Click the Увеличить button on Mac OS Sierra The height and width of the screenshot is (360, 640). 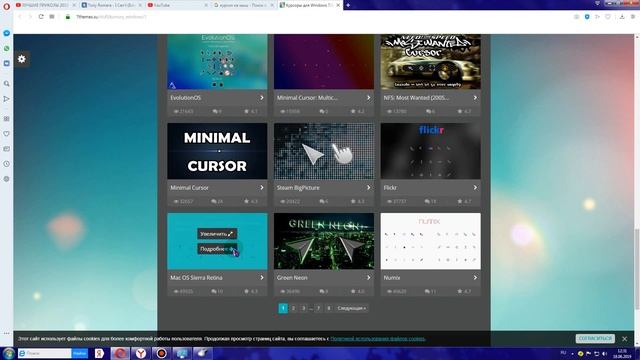[217, 234]
